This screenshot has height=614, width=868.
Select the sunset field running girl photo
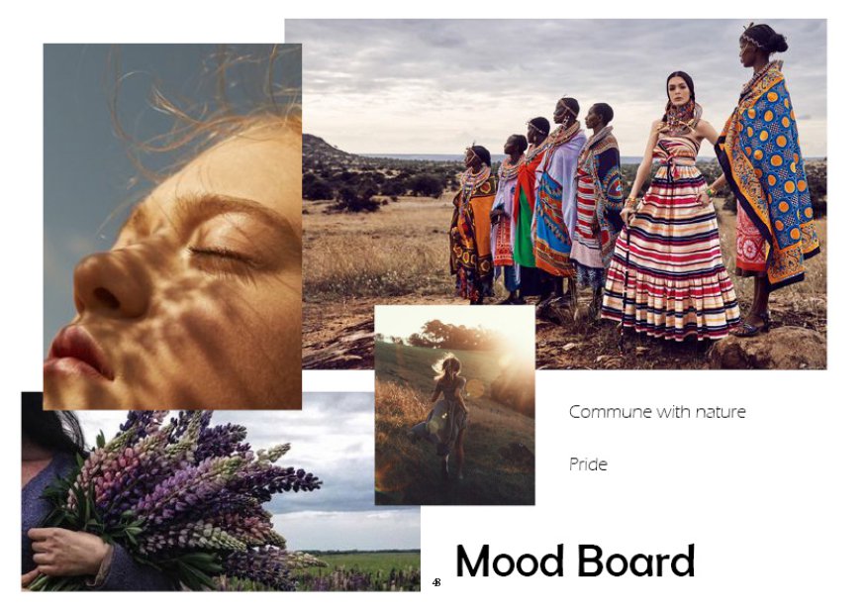pos(454,405)
